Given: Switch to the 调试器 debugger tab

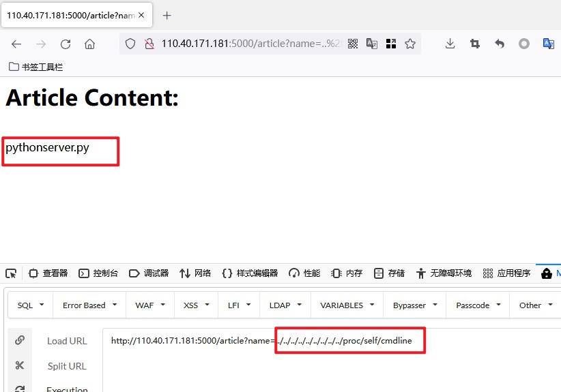Looking at the screenshot, I should coord(149,273).
